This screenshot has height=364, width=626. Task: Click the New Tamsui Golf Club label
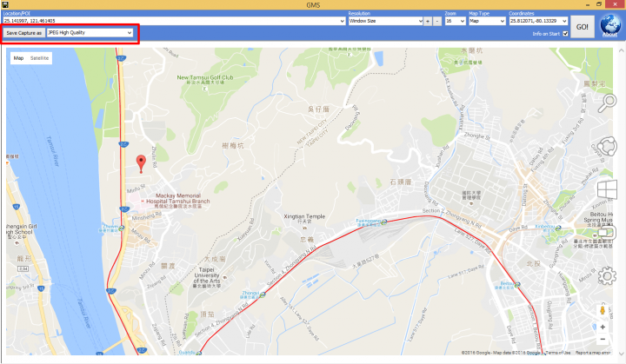point(205,77)
